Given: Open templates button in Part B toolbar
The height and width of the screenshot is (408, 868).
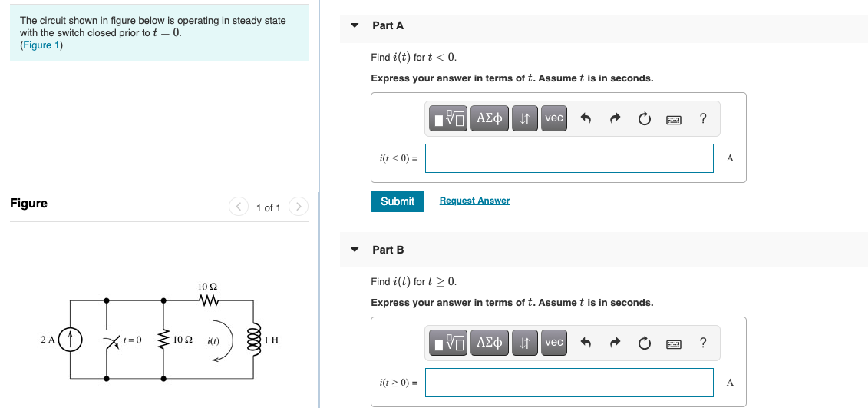Looking at the screenshot, I should click(x=448, y=343).
